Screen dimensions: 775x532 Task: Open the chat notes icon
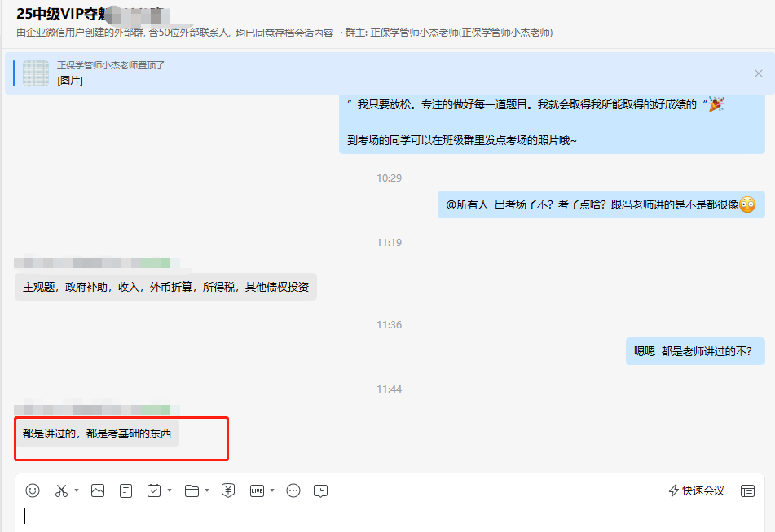click(125, 490)
